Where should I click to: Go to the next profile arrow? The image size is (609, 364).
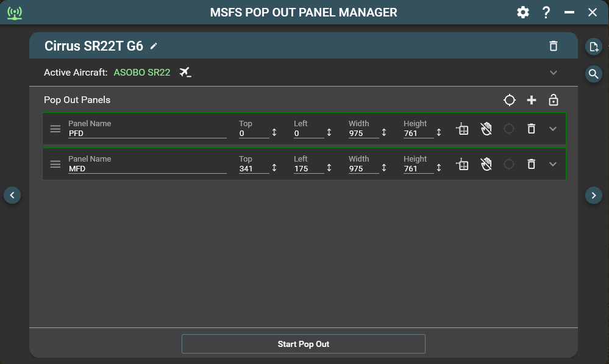coord(594,195)
